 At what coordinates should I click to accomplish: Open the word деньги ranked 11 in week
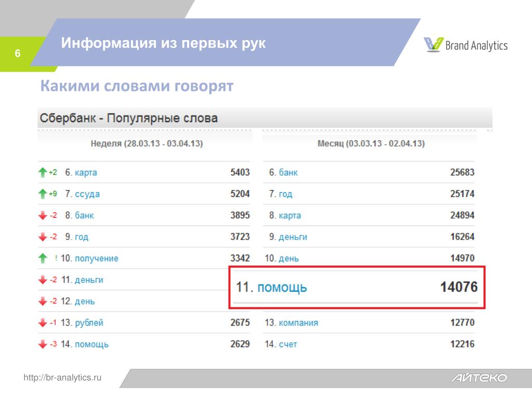click(89, 280)
